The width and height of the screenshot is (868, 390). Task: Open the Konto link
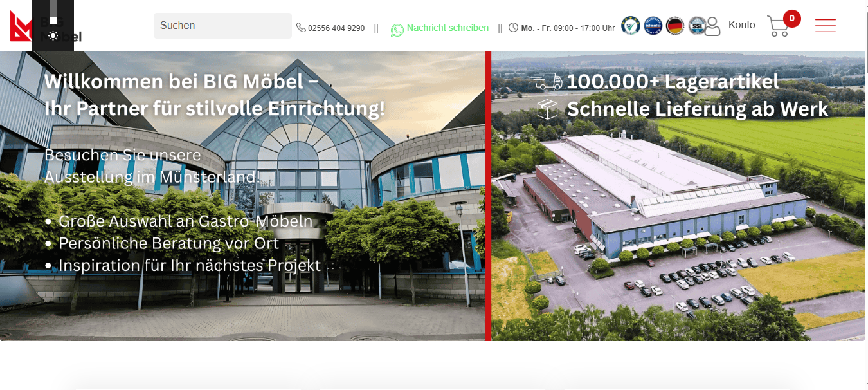point(741,25)
